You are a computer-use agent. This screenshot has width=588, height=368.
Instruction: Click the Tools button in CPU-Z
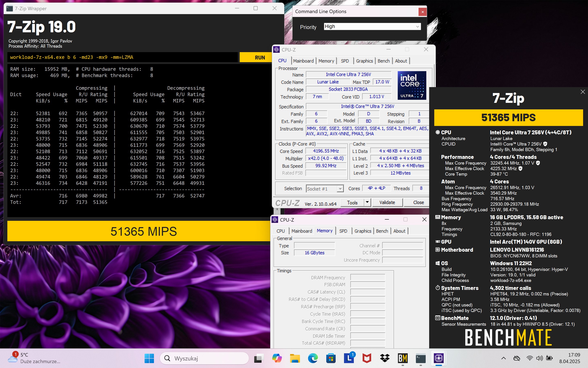pyautogui.click(x=352, y=202)
